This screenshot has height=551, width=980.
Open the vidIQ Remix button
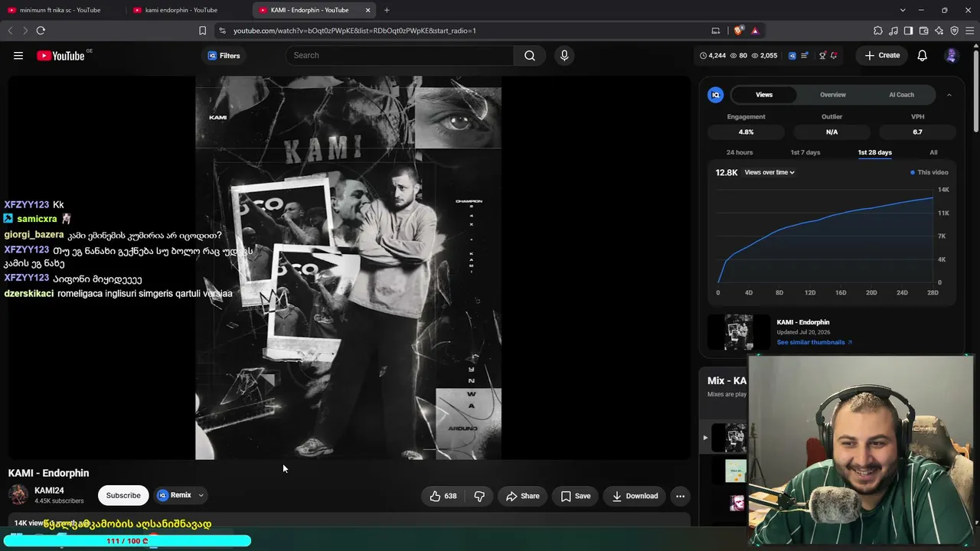(175, 495)
